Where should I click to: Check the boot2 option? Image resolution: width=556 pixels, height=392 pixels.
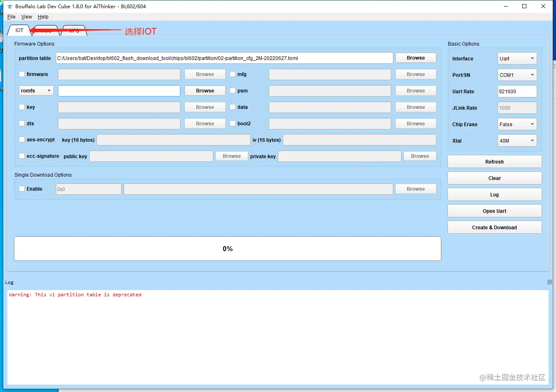click(233, 123)
